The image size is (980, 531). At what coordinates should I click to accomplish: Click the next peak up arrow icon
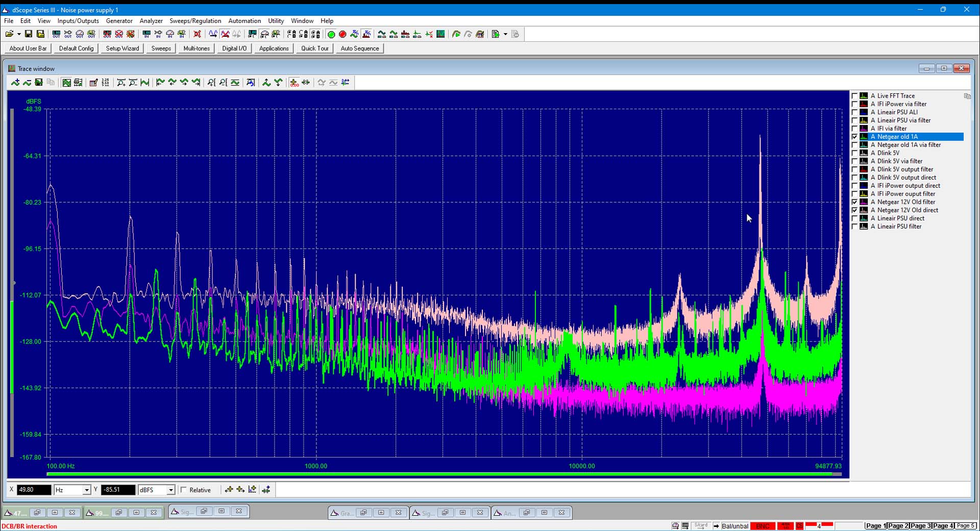[266, 82]
